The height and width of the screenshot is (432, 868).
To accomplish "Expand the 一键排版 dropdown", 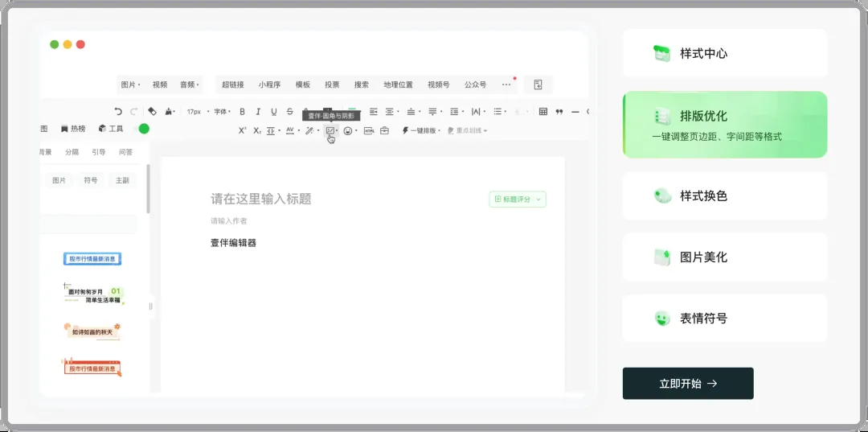I will [x=420, y=130].
